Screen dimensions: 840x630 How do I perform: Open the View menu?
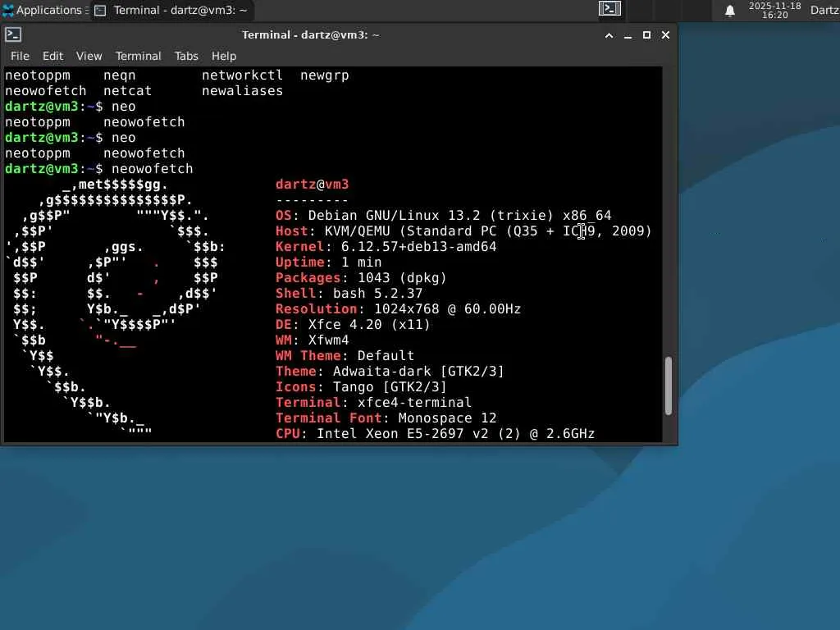[89, 57]
